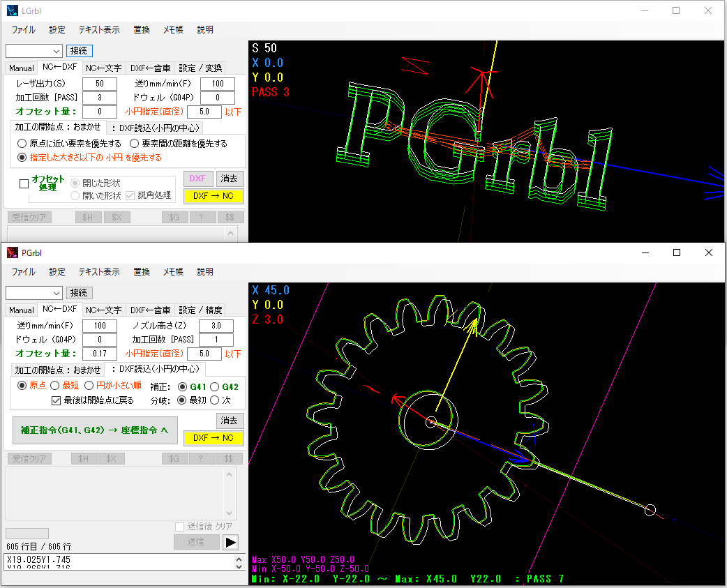Toggle 最後は開始点に戻る checkbox in PGrbl

coord(56,400)
